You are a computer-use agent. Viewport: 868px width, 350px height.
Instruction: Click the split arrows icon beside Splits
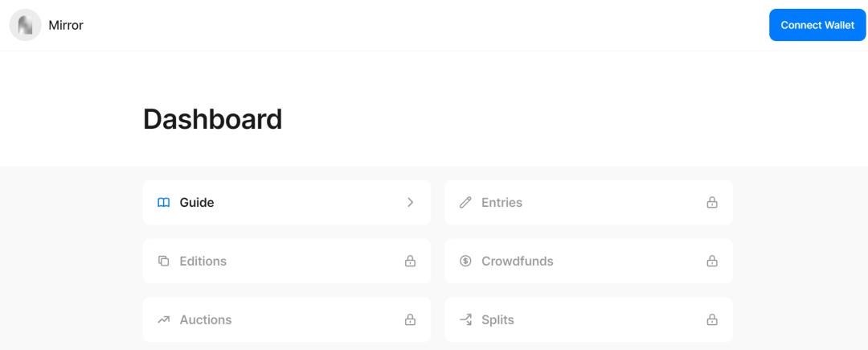pyautogui.click(x=465, y=320)
